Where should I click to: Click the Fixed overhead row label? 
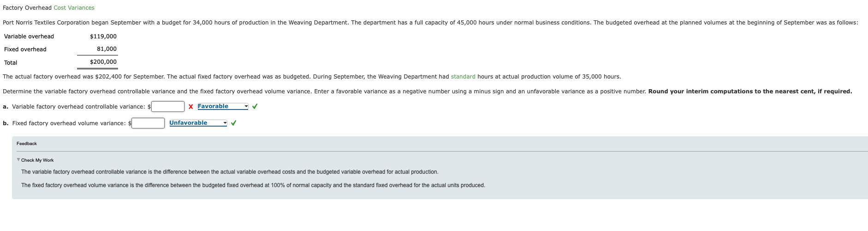25,49
